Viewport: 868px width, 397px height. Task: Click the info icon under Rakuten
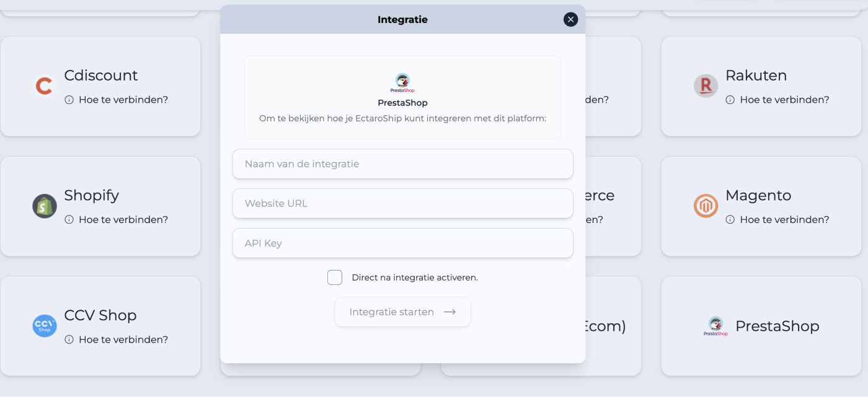(x=730, y=100)
